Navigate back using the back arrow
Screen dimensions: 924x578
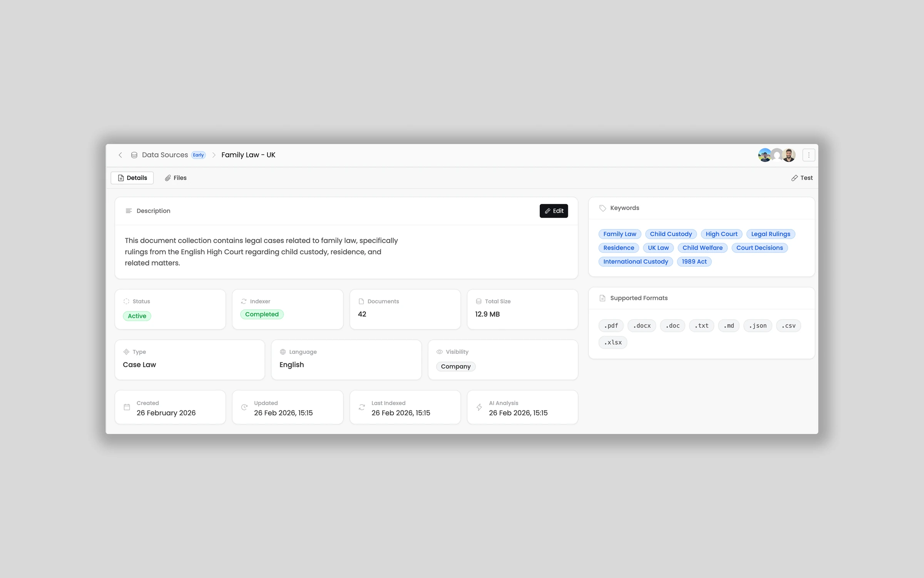click(x=120, y=155)
